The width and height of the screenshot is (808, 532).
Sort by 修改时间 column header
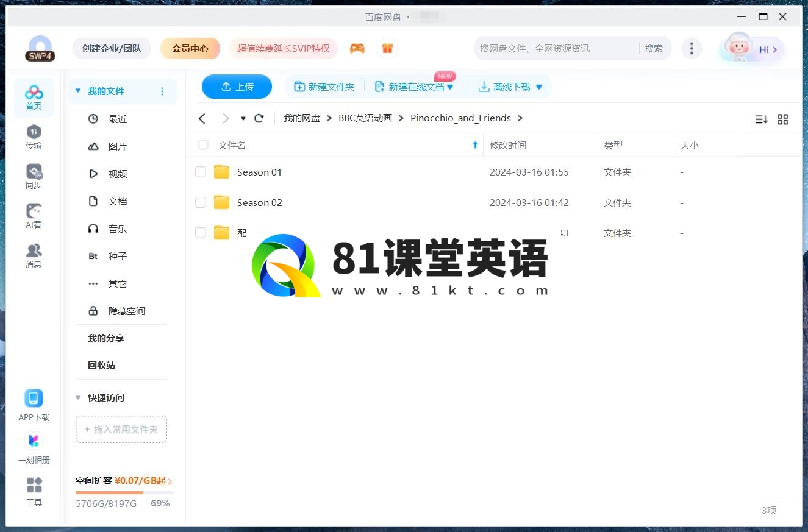point(508,145)
